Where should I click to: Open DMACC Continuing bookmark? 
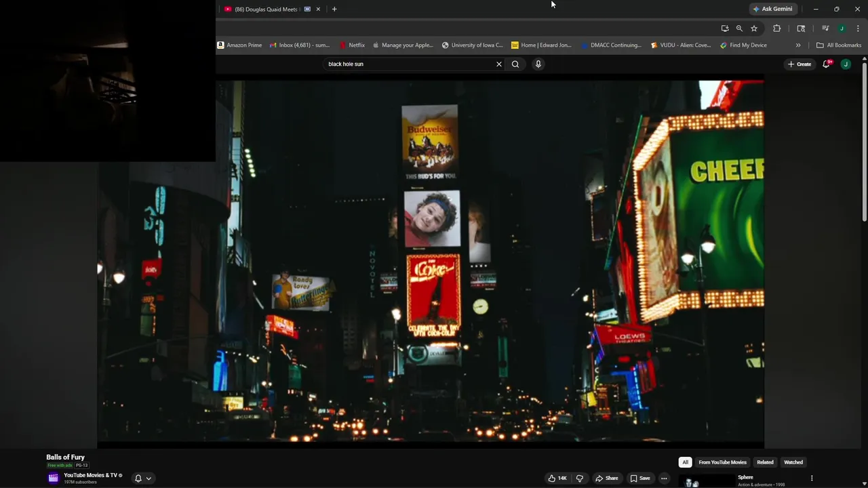coord(611,45)
